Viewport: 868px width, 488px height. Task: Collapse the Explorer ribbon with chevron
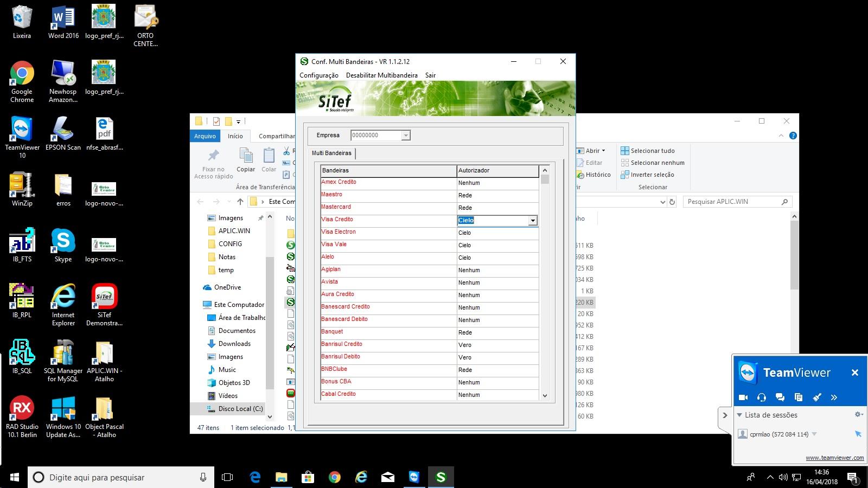pyautogui.click(x=781, y=136)
